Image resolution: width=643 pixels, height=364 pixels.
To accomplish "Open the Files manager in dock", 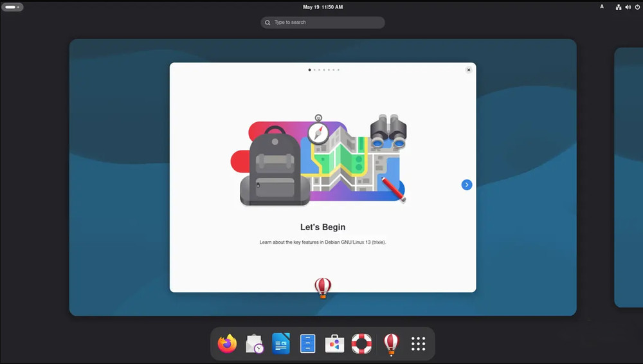I will 307,343.
